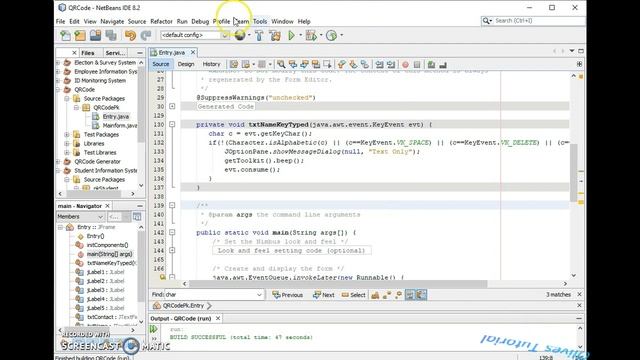
Task: Close the Entry.java editor tab
Action: coord(193,52)
